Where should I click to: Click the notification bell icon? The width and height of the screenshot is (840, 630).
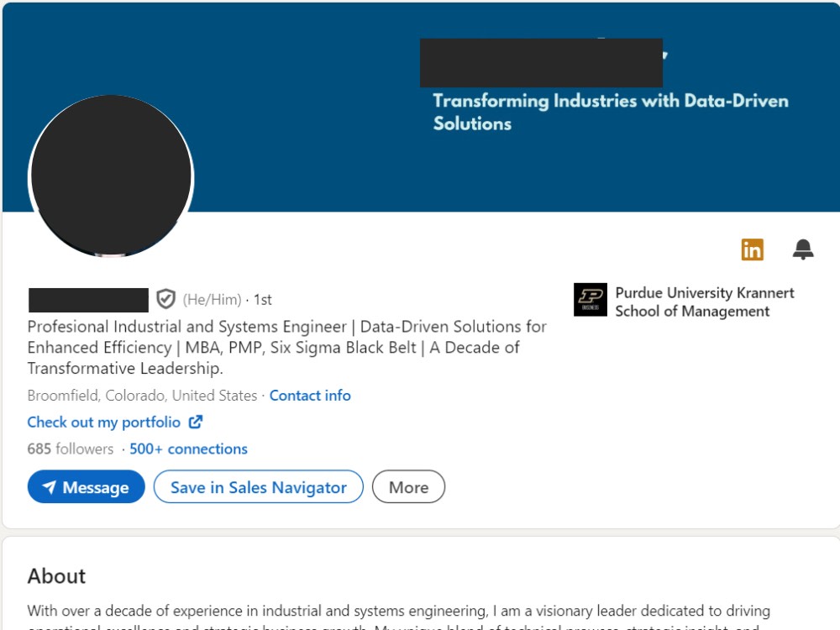coord(802,249)
